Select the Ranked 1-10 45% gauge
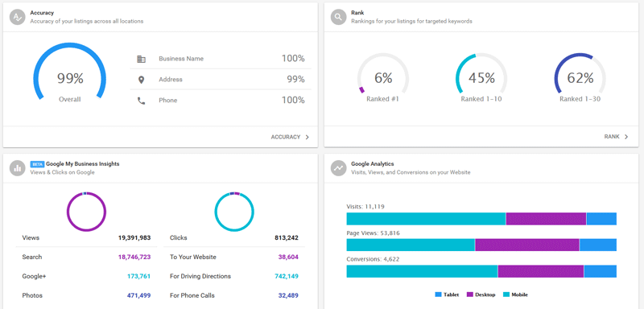 [x=481, y=78]
